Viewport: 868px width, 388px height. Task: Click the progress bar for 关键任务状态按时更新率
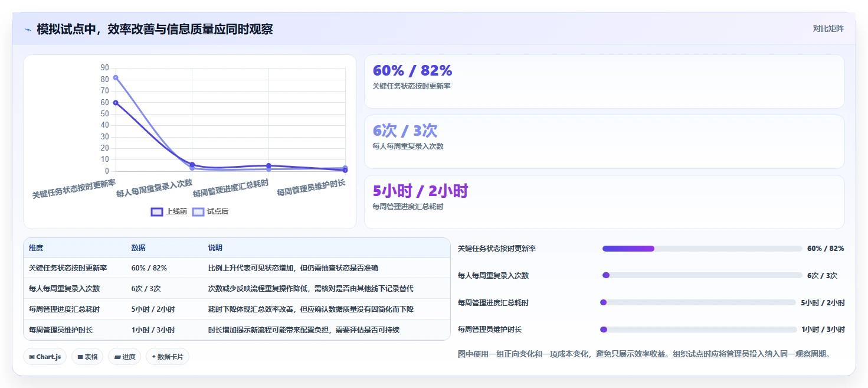pos(702,249)
